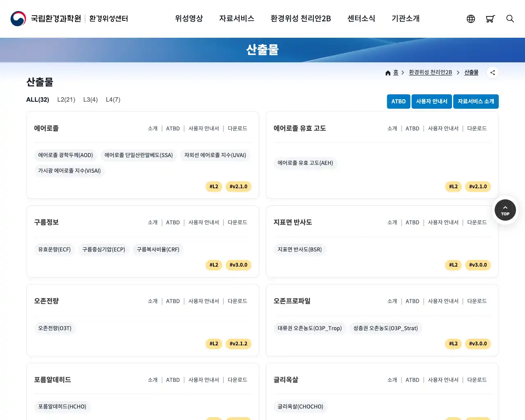Select the ALL(32) tab
This screenshot has width=525, height=420.
(38, 100)
